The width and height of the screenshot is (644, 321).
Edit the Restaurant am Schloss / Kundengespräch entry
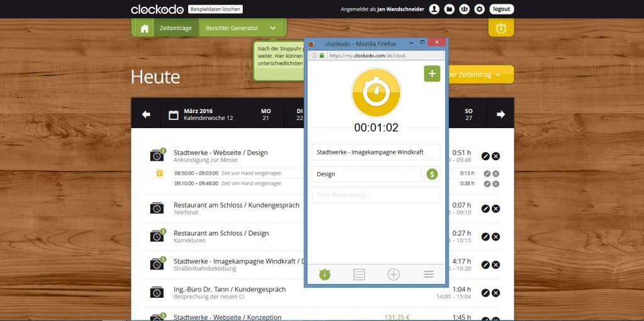pyautogui.click(x=486, y=209)
